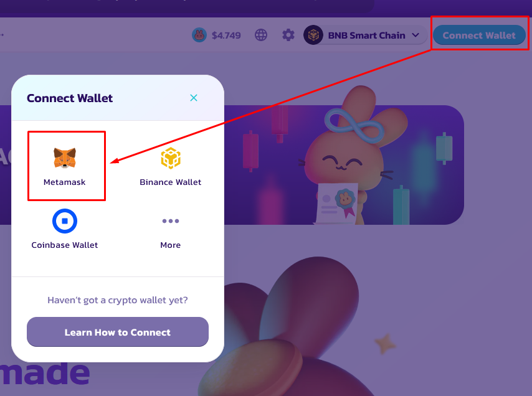532x396 pixels.
Task: Open More wallets three-dots icon
Action: tap(170, 221)
